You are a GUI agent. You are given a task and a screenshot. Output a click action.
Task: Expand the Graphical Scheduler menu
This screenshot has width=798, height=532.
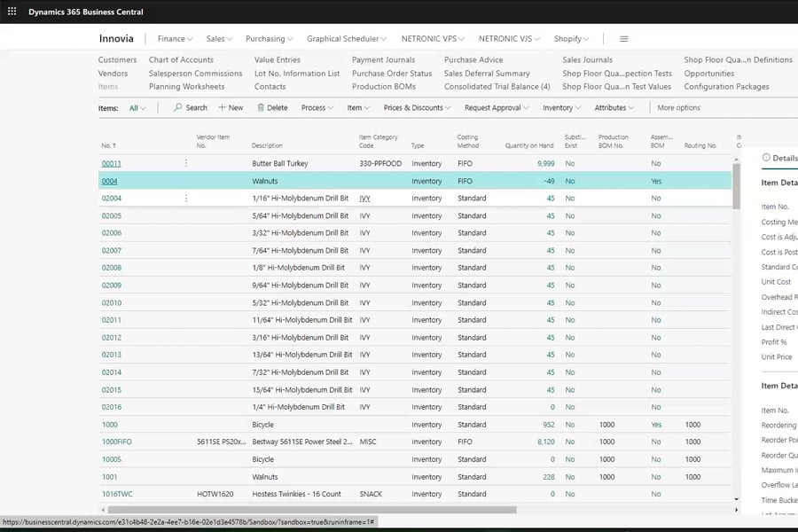tap(347, 39)
